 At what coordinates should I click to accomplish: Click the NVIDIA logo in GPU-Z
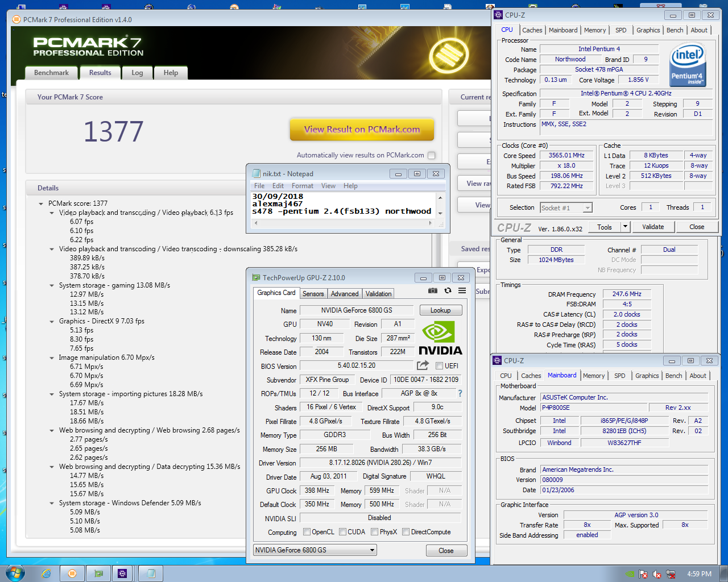(440, 338)
